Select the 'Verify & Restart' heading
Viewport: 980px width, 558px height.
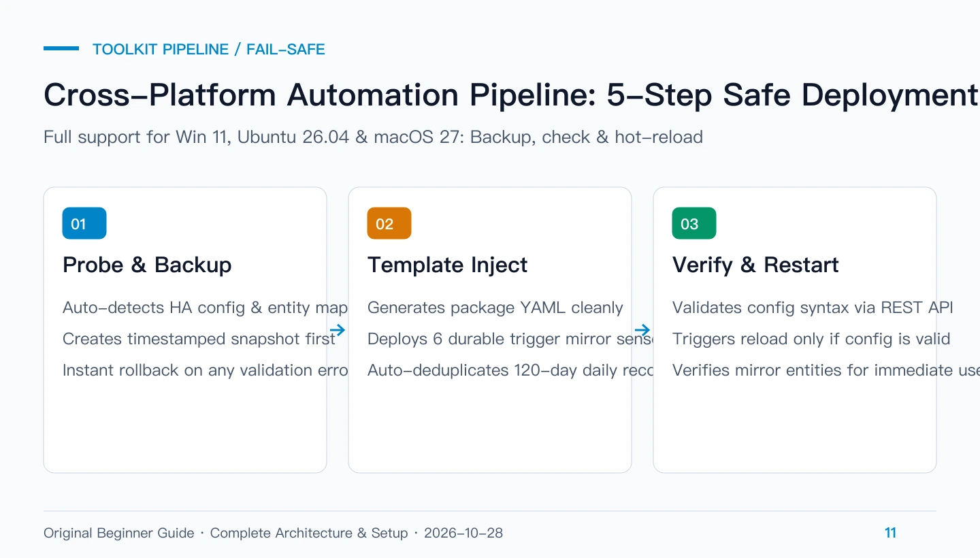755,265
